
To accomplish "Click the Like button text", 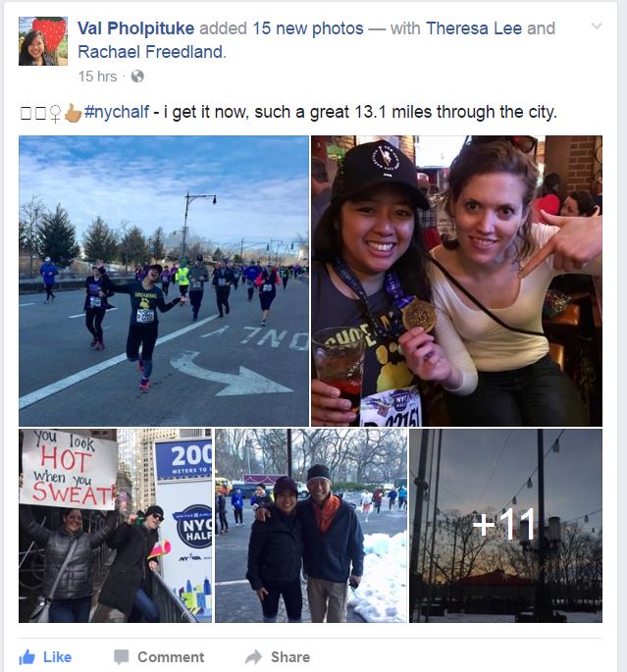I will pos(58,657).
